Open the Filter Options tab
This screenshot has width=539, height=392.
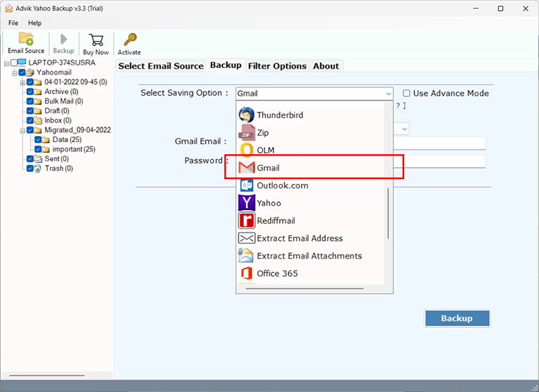pos(277,66)
